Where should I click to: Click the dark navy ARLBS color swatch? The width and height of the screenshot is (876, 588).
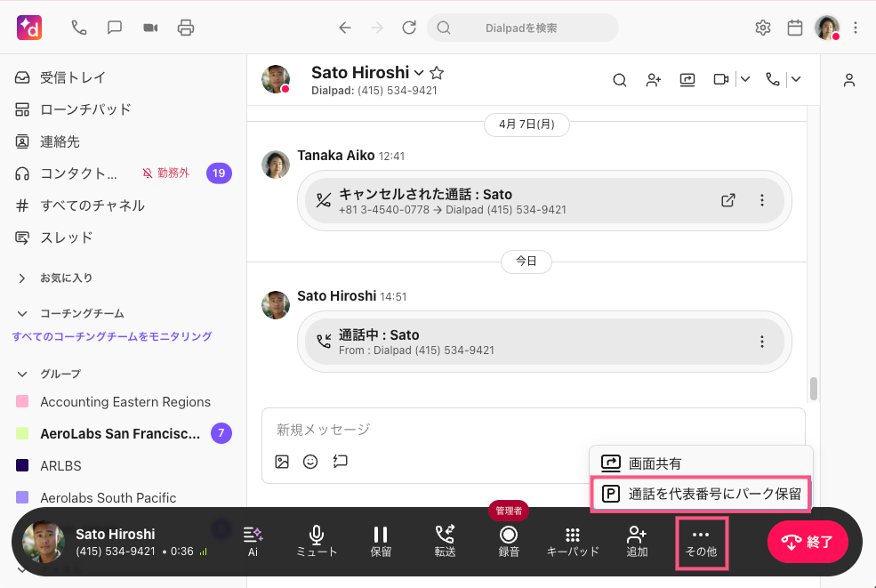[22, 465]
